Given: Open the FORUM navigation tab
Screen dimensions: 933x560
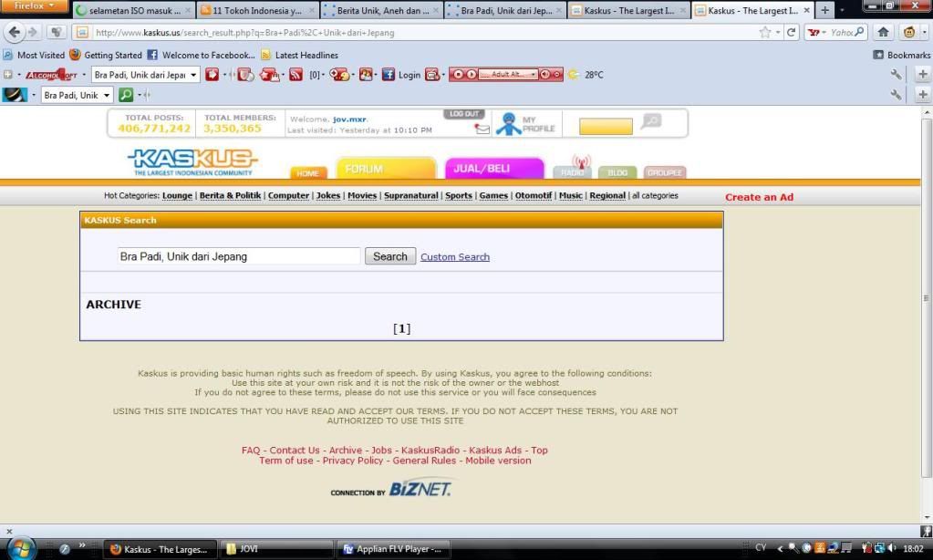Looking at the screenshot, I should (x=386, y=169).
